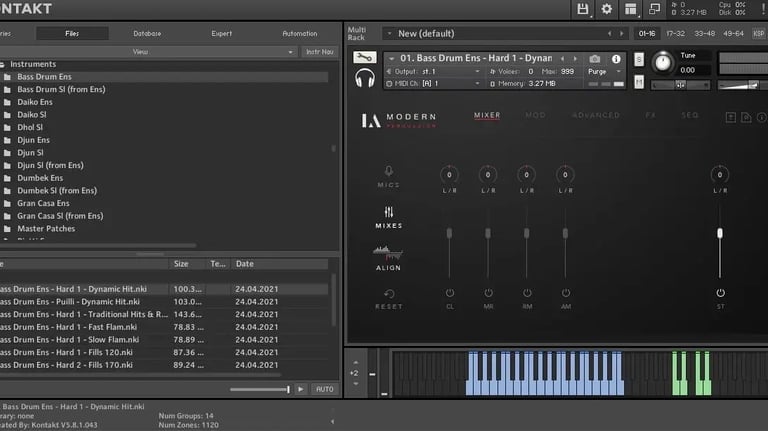Toggle the instrument Solo S button
This screenshot has width=768, height=431.
[639, 59]
